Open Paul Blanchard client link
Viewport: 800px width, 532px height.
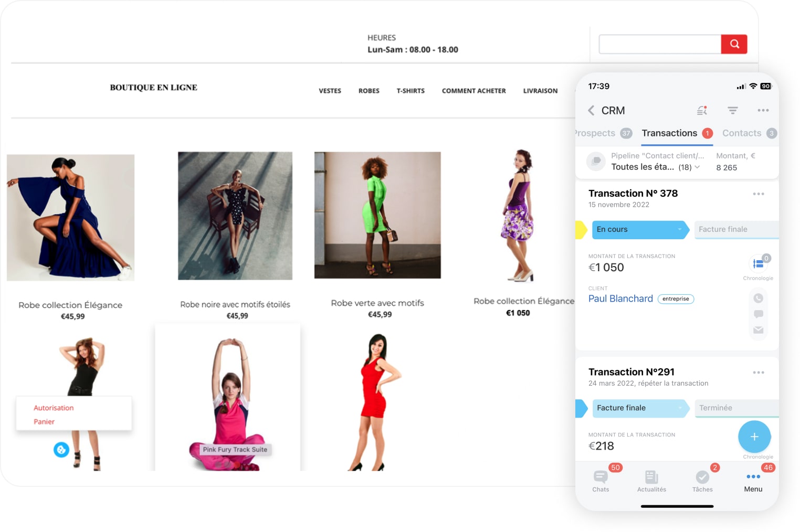pos(620,299)
